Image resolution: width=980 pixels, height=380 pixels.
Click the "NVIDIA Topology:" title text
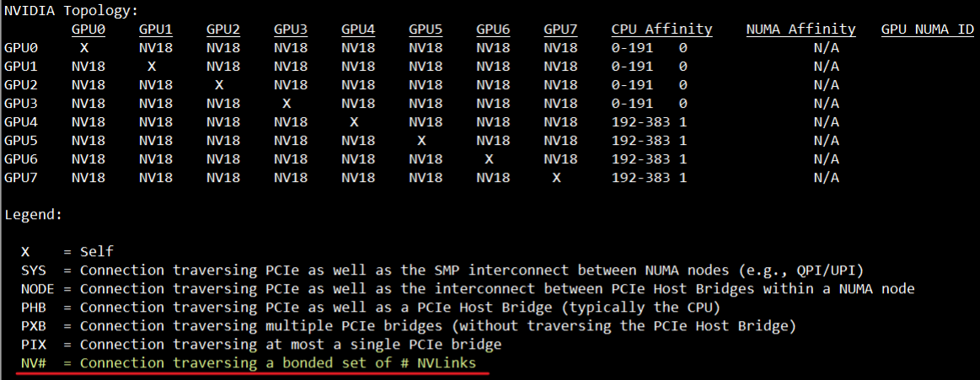pos(71,11)
